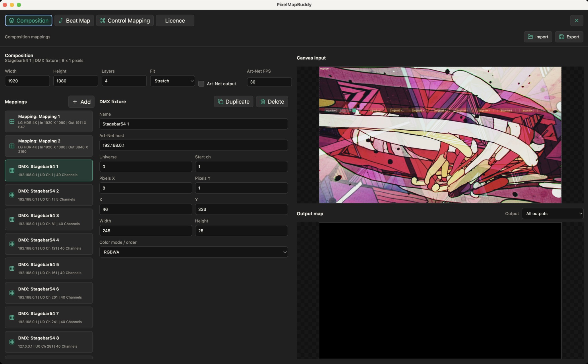Click the Canvas input preview image
Image resolution: width=588 pixels, height=364 pixels.
coord(440,135)
